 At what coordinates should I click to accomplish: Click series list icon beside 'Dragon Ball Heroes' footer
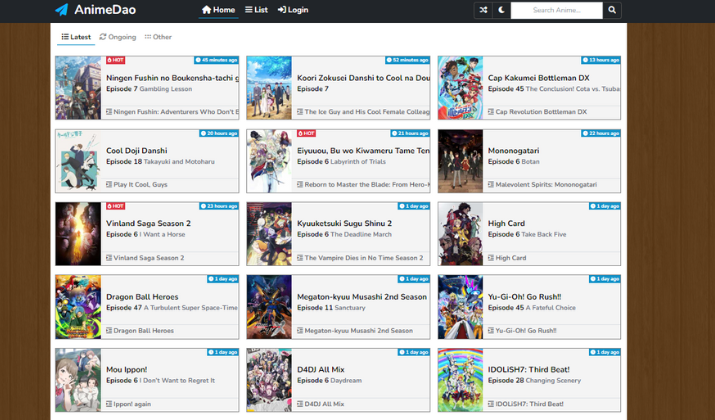click(109, 331)
